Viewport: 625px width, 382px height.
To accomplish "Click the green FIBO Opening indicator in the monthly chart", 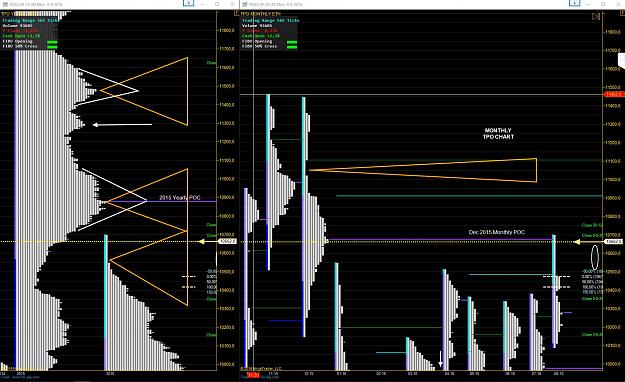I will coord(292,42).
